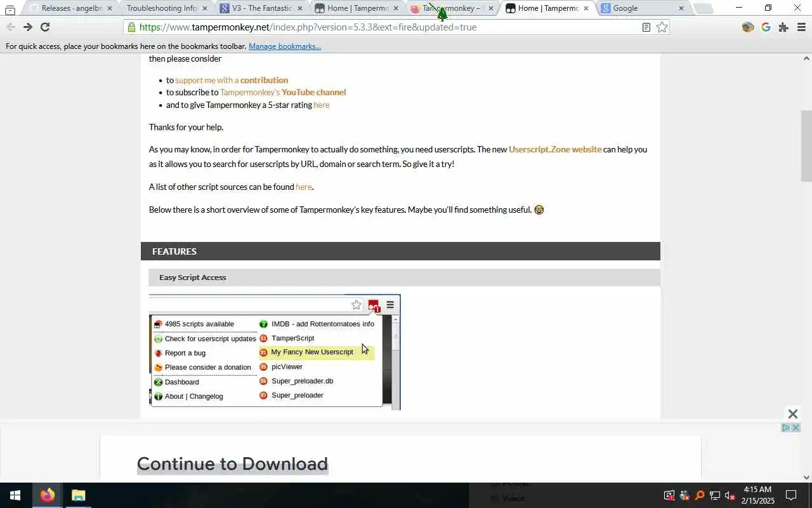
Task: Click 5-star rating 'here' link
Action: click(x=322, y=105)
